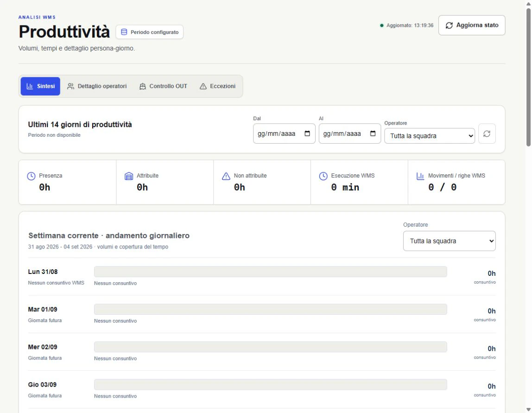Open the Operatore dropdown in Settimana corrente panel

point(449,241)
